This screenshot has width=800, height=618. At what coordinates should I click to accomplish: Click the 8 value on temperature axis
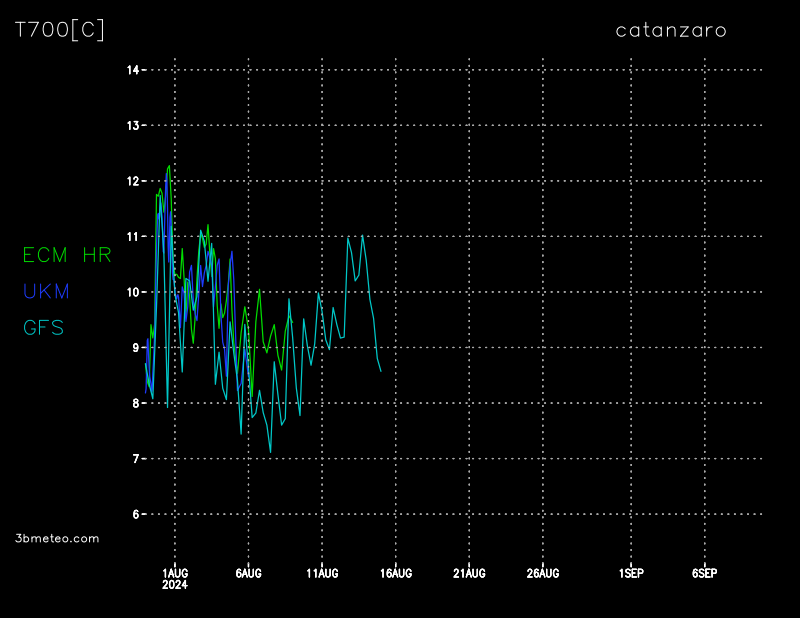click(x=135, y=403)
